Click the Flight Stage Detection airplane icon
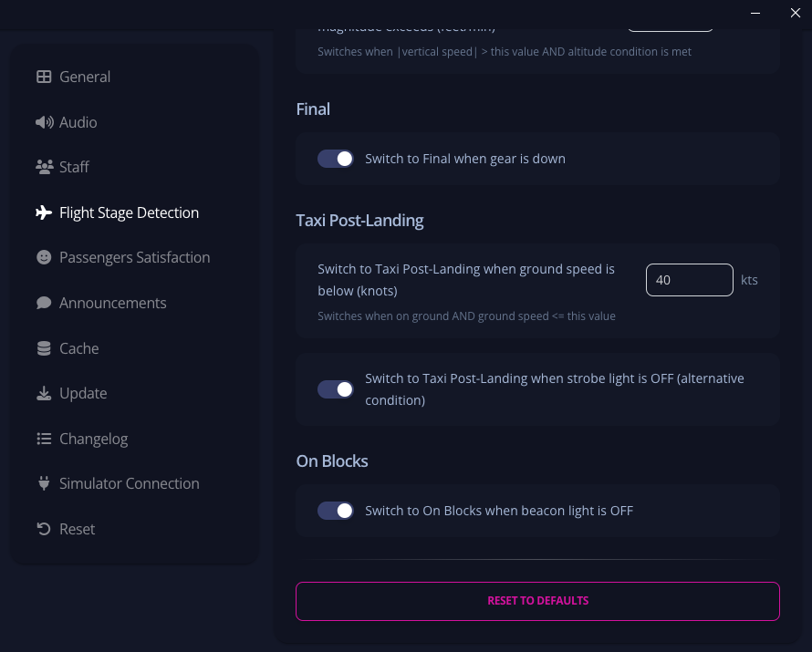The image size is (812, 652). coord(44,212)
